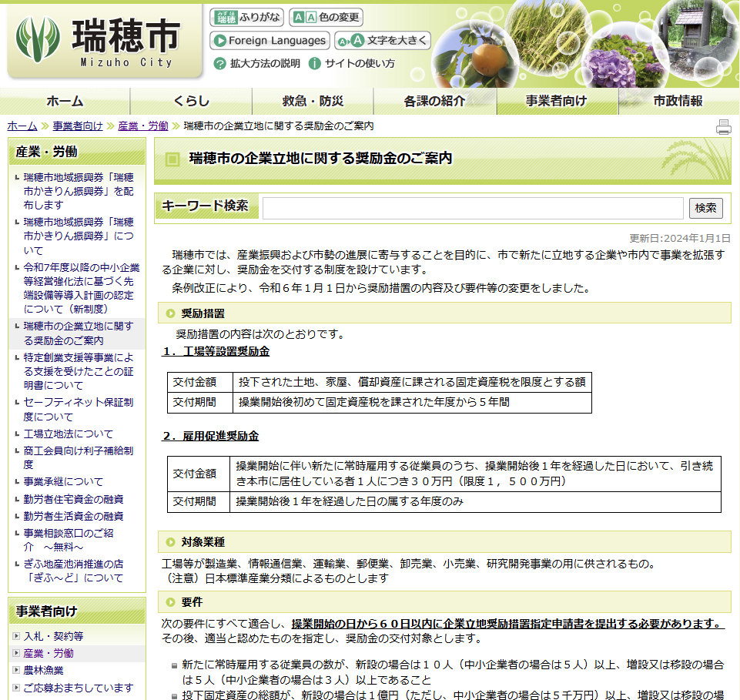This screenshot has width=740, height=700.
Task: Open the 農林漁業 category link
Action: pos(43,670)
